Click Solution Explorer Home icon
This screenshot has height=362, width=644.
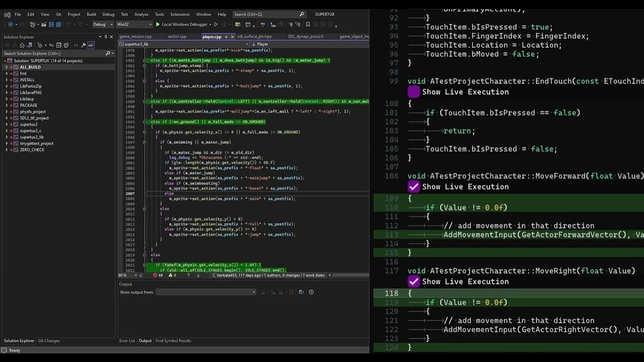pos(22,45)
